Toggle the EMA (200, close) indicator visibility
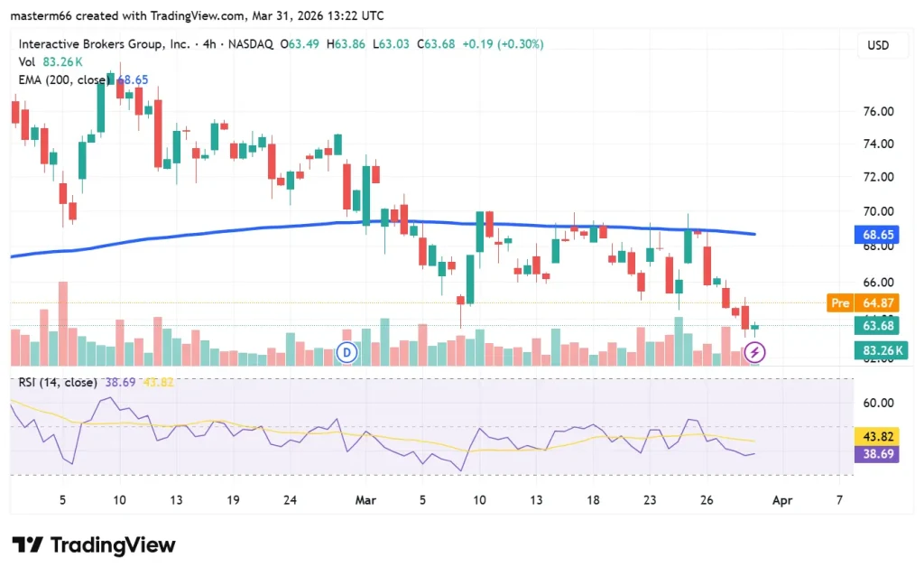The height and width of the screenshot is (576, 924). click(x=66, y=80)
